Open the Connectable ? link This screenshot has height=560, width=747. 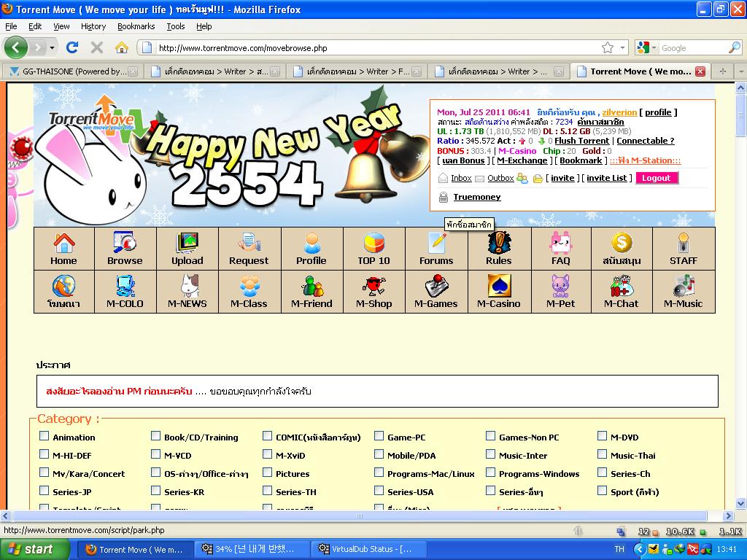tap(646, 141)
